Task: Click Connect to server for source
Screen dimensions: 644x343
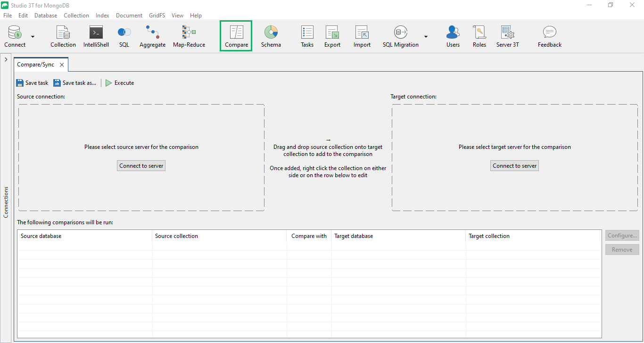Action: click(x=141, y=166)
